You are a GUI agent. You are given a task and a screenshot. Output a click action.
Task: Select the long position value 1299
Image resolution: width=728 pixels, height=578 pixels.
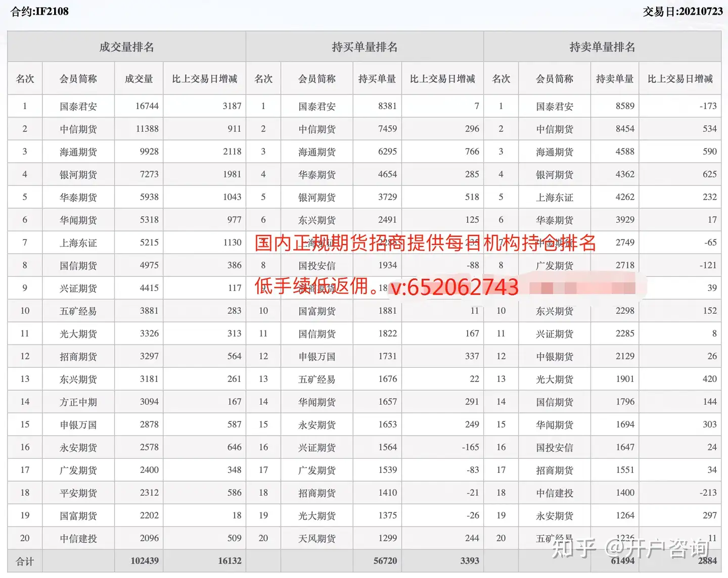(387, 538)
